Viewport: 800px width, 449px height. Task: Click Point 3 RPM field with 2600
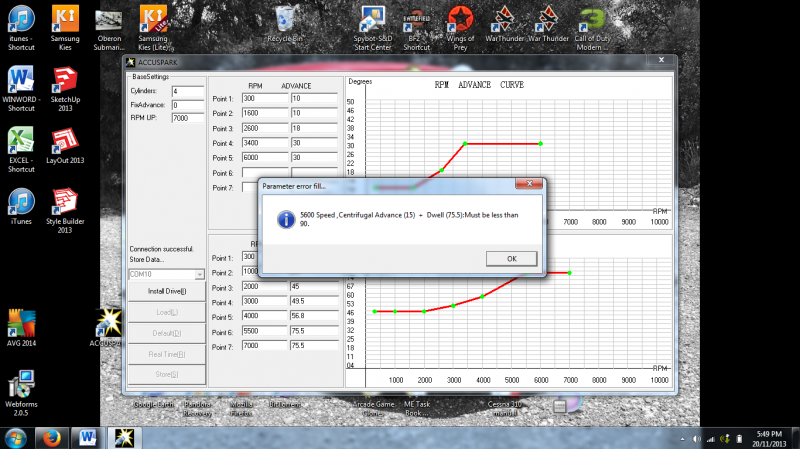[x=265, y=128]
